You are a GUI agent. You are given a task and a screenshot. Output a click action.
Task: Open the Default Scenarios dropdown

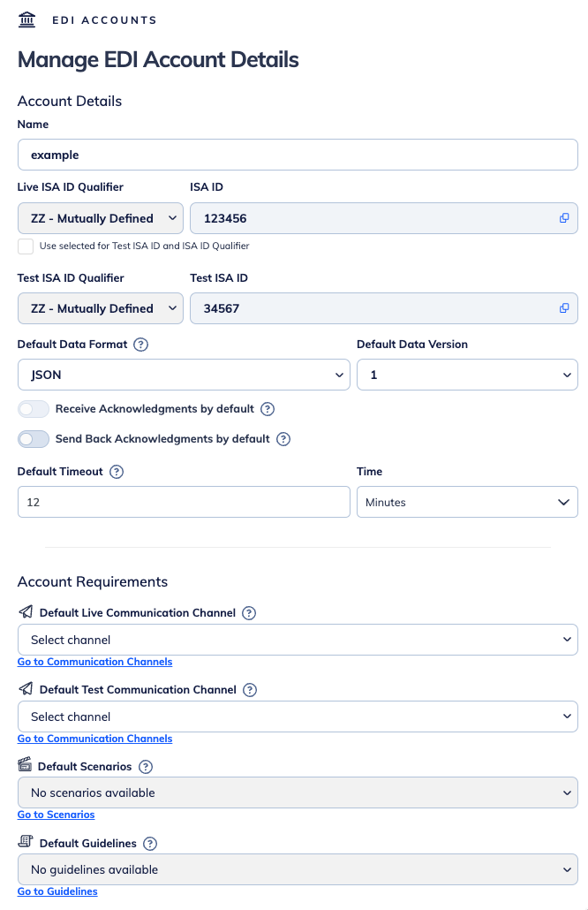click(x=298, y=792)
